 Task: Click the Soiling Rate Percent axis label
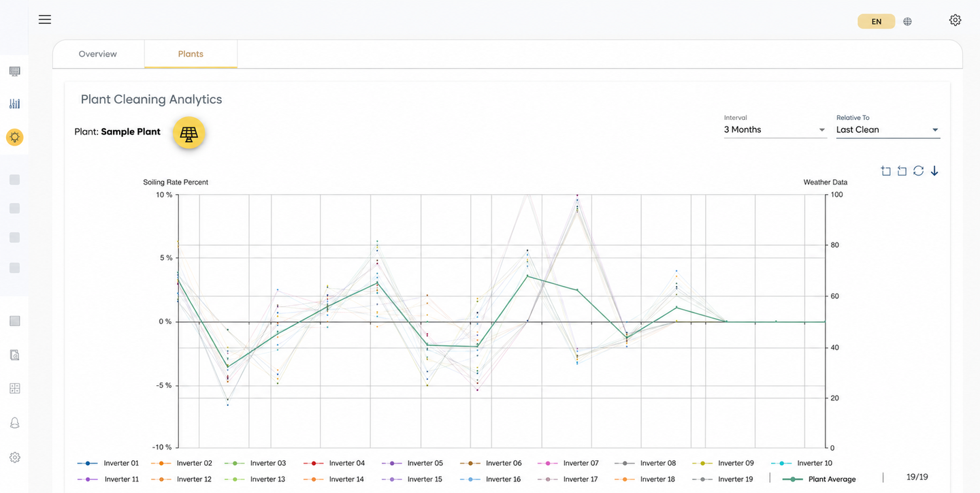(x=176, y=182)
